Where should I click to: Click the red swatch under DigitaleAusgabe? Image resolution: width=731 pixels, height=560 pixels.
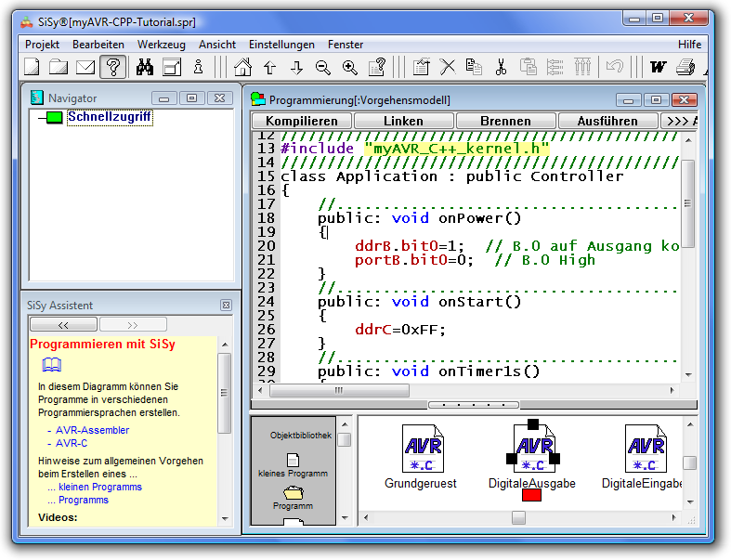click(x=532, y=496)
